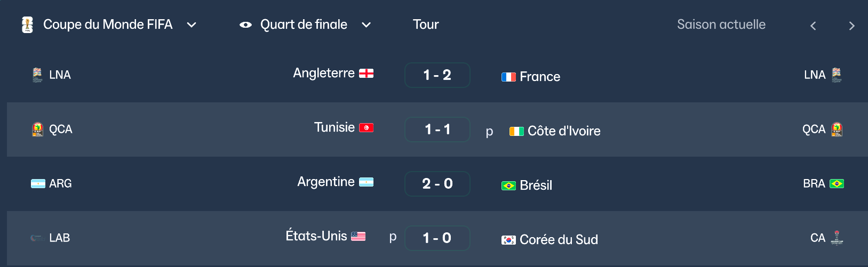Image resolution: width=868 pixels, height=267 pixels.
Task: Click the QCA competition badge on the left
Action: (37, 129)
